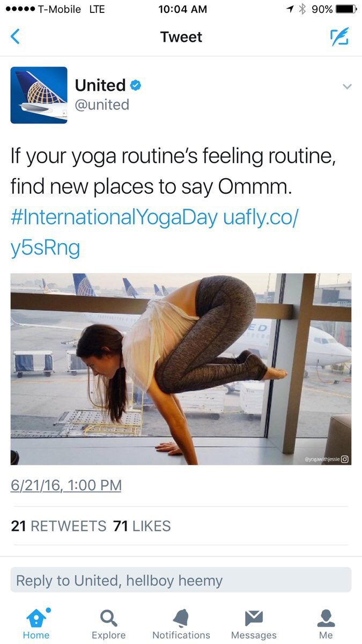View the 21 Retweets list
Screen dimensions: 362x644
[59, 526]
